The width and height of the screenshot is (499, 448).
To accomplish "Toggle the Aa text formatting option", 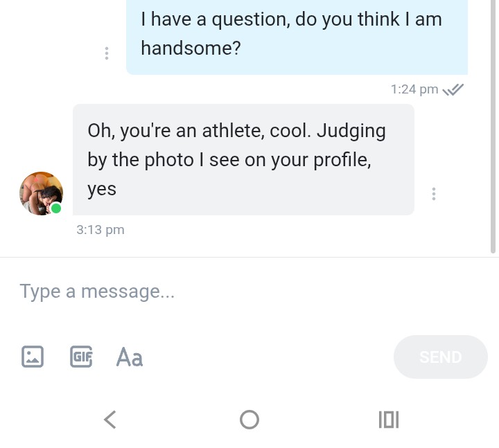I will [x=130, y=357].
